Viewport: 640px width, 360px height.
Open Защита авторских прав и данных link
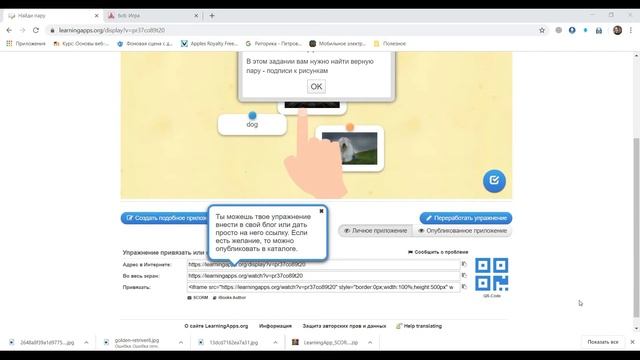click(344, 326)
